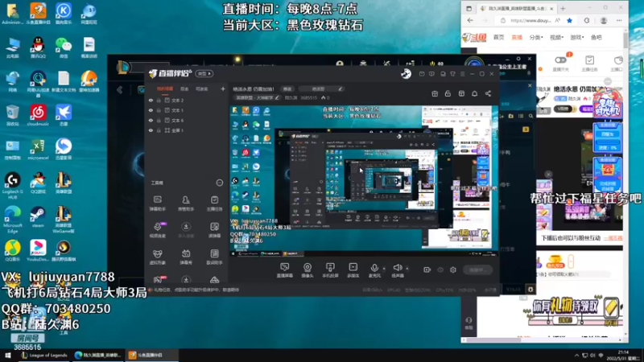Open 分类 dropdown on Douyu site
644x362 pixels.
(536, 37)
